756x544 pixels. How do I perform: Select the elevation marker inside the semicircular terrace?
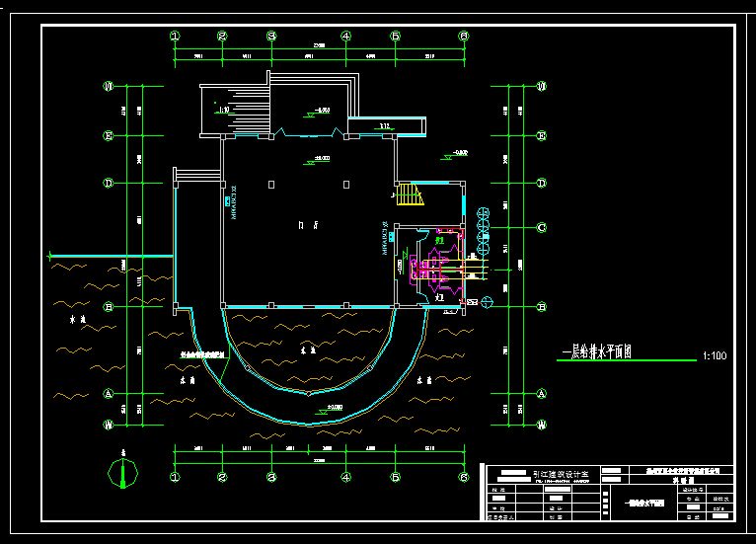pos(330,410)
